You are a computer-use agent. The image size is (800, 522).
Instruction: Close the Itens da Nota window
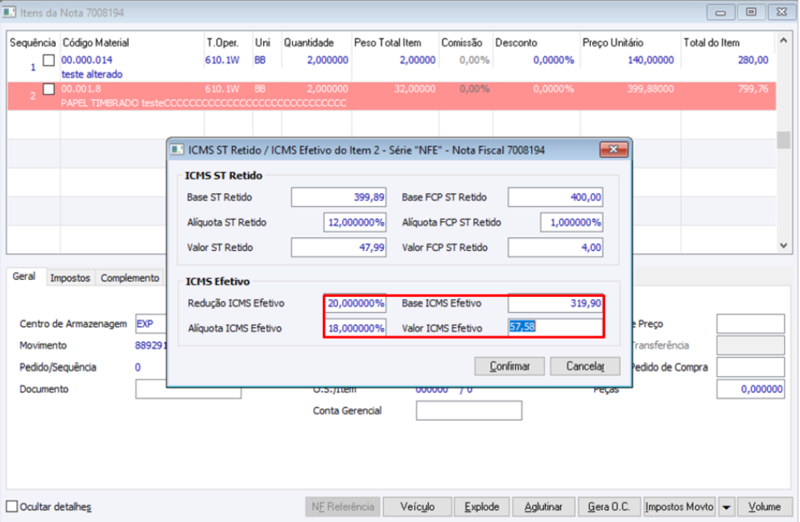pos(781,12)
